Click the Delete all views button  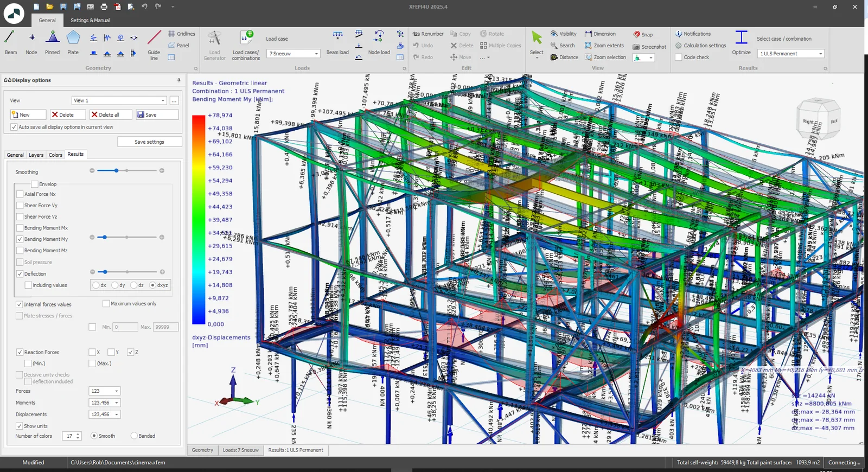pos(111,115)
